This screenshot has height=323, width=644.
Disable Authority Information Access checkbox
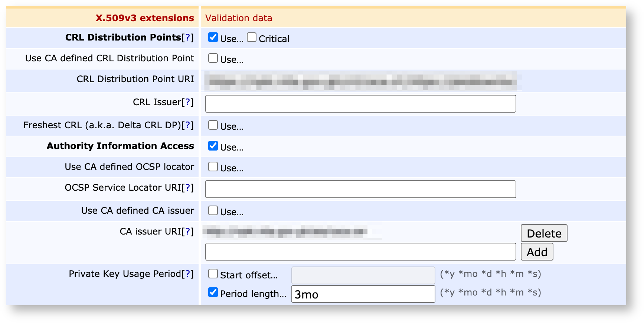point(213,146)
